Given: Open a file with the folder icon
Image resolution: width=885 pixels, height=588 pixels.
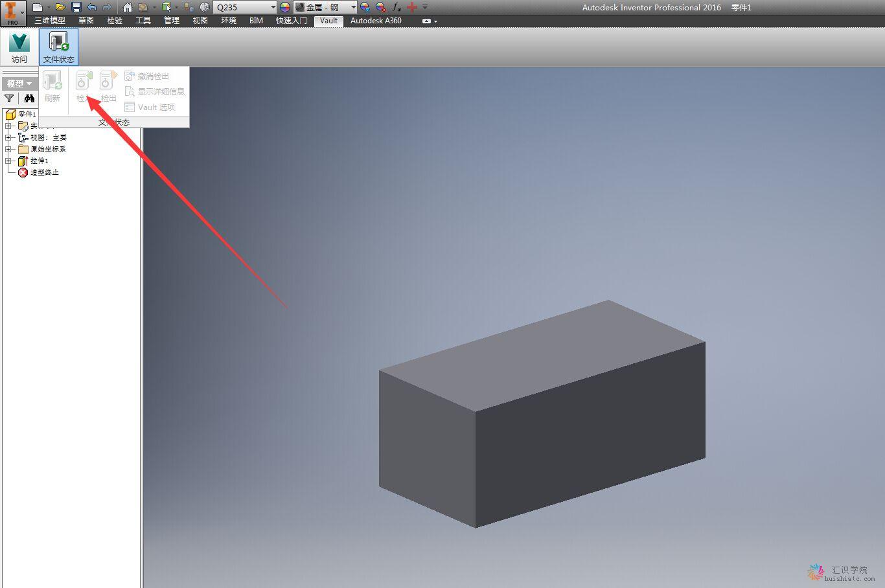Looking at the screenshot, I should click(60, 7).
